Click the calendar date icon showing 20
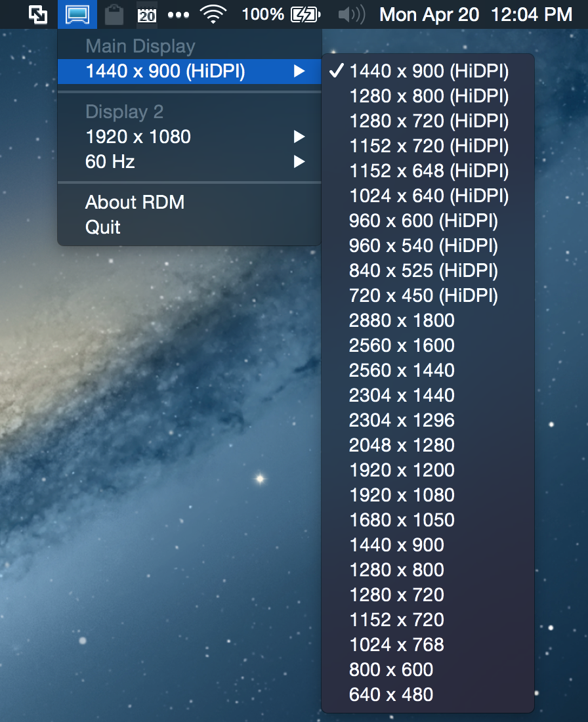 click(x=147, y=14)
